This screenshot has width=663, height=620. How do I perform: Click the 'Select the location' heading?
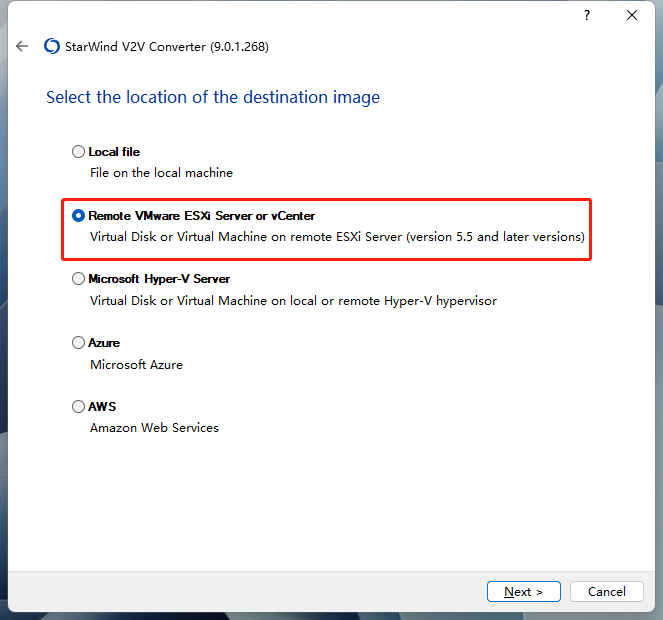pyautogui.click(x=213, y=97)
